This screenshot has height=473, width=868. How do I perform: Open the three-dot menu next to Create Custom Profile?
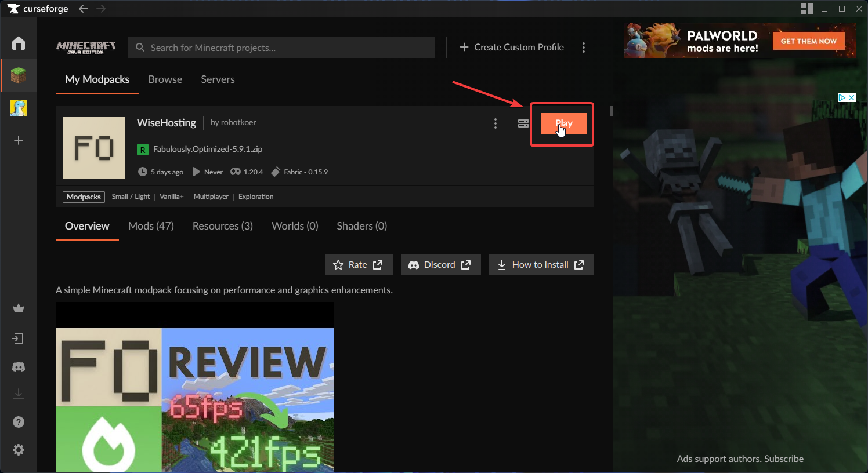[584, 48]
